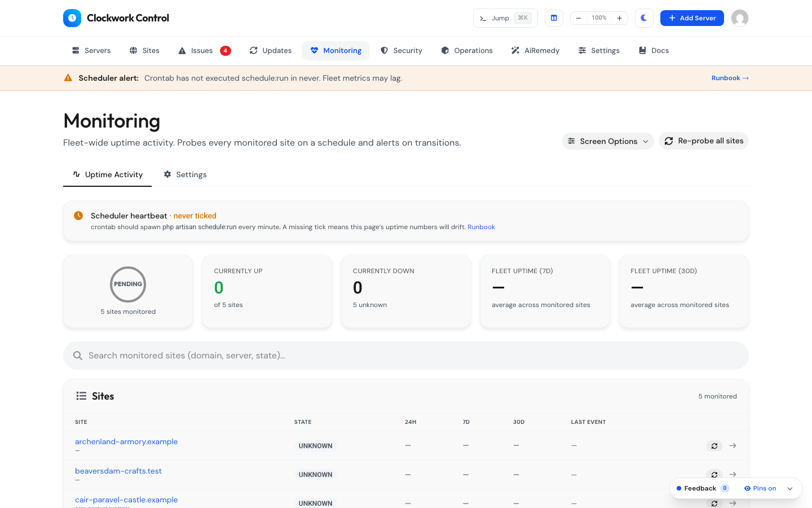
Task: Click the scheduler heartbeat clock icon
Action: coord(78,216)
